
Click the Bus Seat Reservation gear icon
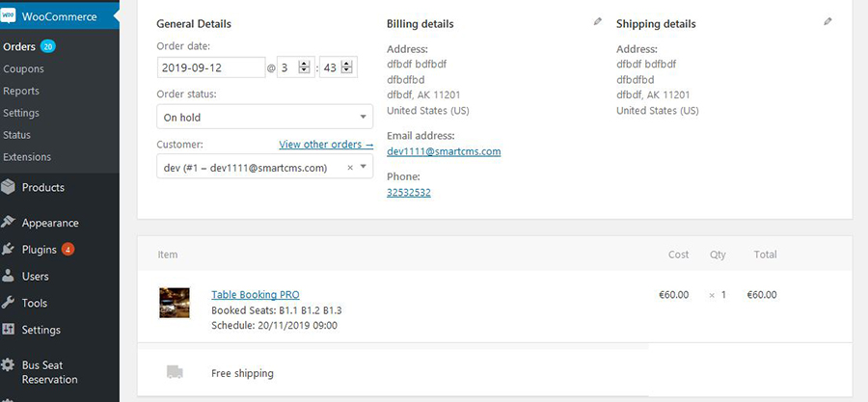click(9, 366)
